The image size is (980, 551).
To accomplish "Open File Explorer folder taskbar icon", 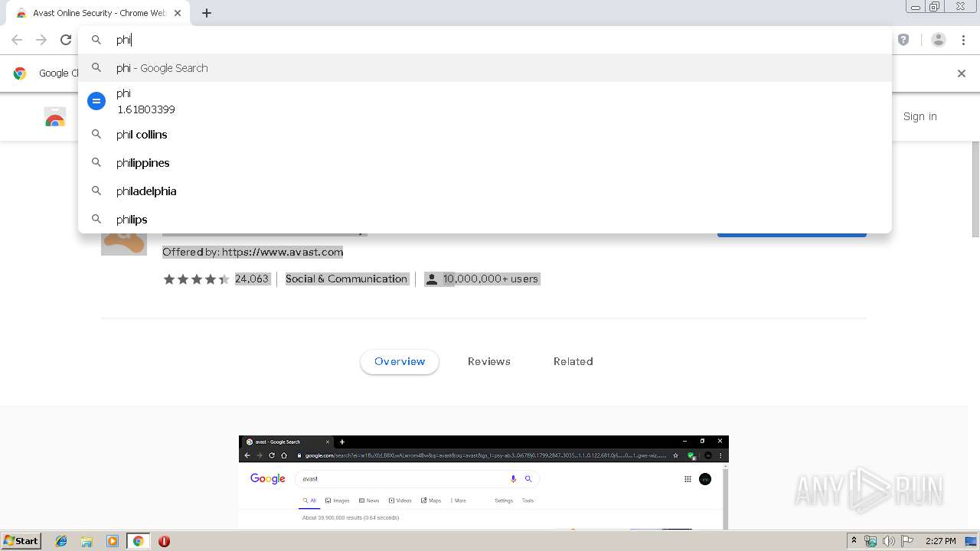I will click(87, 541).
